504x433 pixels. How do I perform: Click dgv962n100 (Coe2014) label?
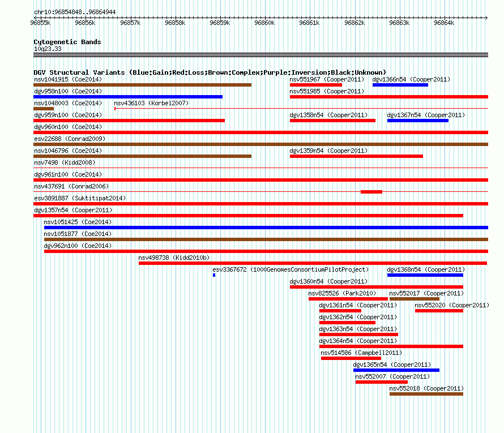[78, 246]
